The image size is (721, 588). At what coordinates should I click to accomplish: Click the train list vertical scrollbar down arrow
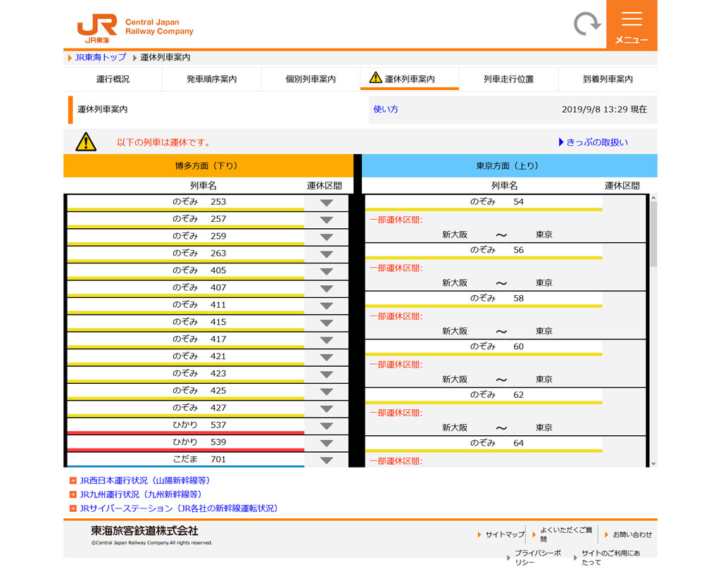[653, 463]
